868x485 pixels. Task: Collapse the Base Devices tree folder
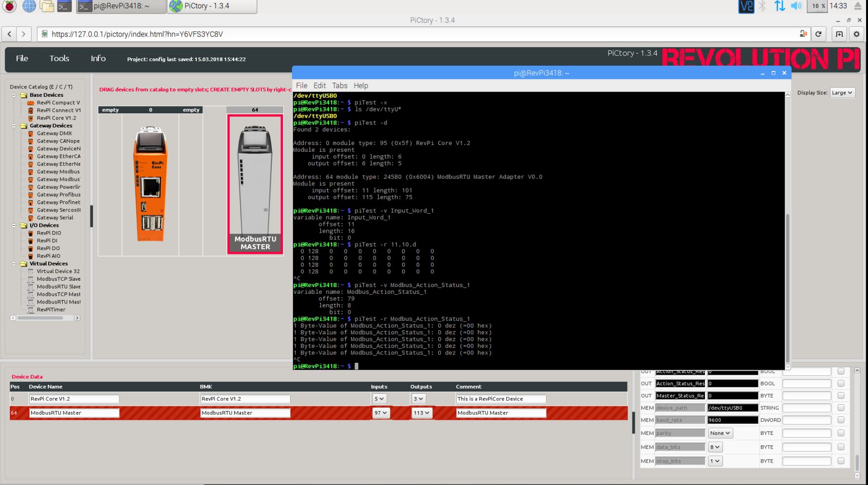click(14, 95)
